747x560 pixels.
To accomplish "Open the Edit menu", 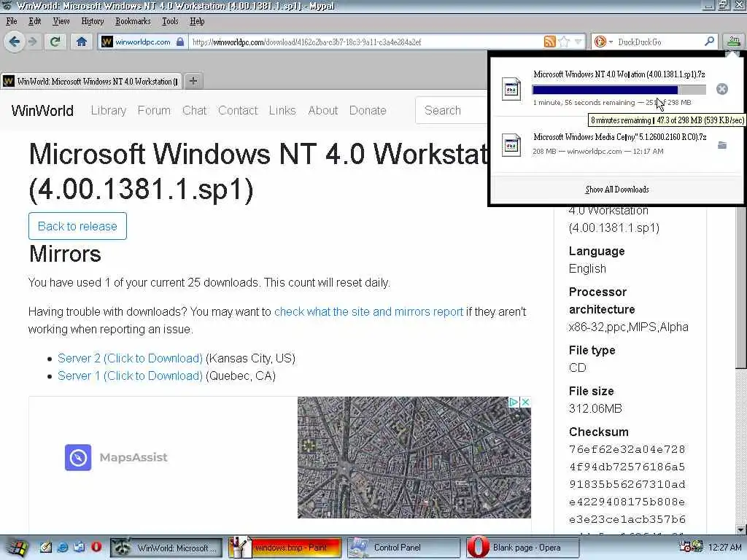I will pyautogui.click(x=35, y=21).
